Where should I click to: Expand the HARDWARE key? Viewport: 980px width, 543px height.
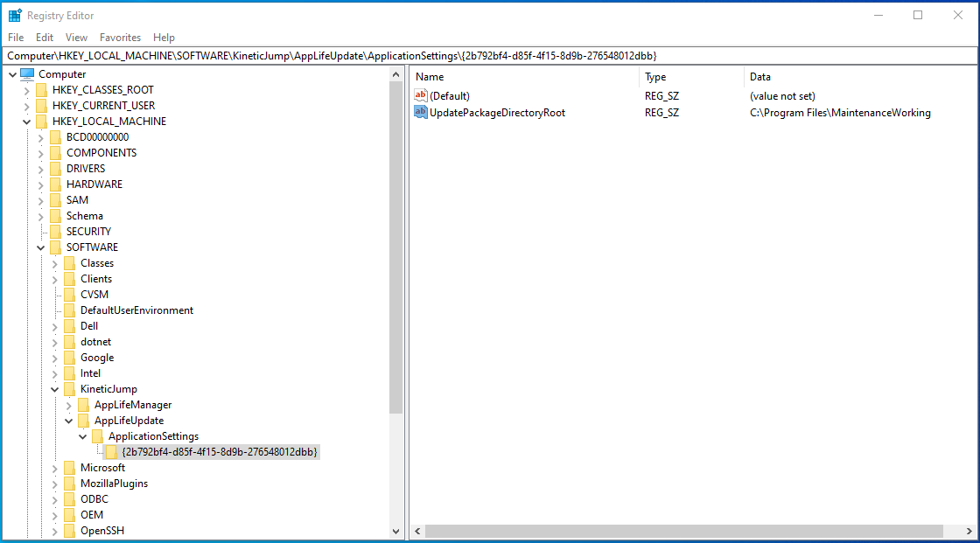pos(40,185)
